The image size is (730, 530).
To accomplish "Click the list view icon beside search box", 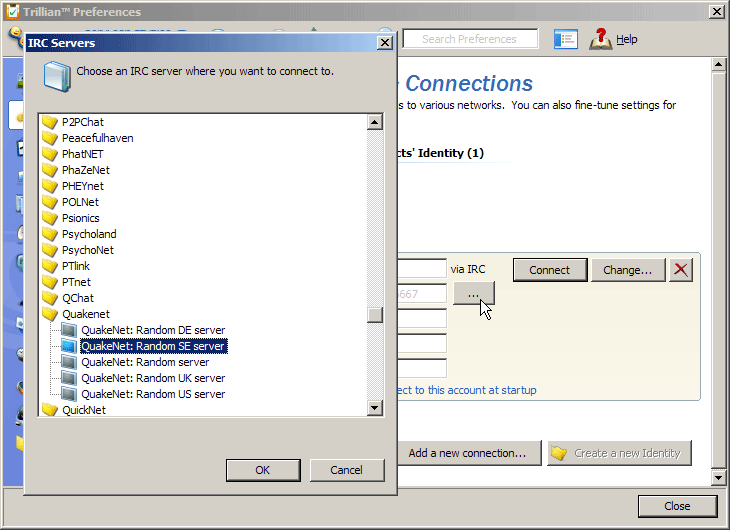I will (566, 39).
